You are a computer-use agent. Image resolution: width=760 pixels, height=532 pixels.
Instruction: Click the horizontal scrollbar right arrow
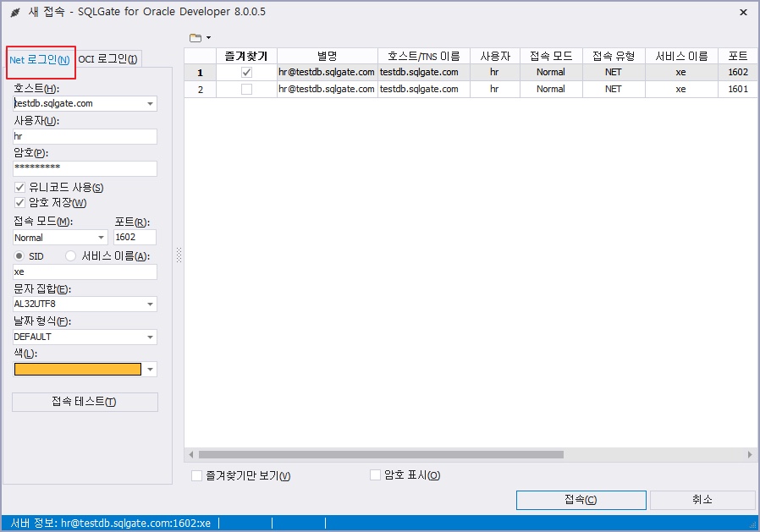tap(750, 454)
